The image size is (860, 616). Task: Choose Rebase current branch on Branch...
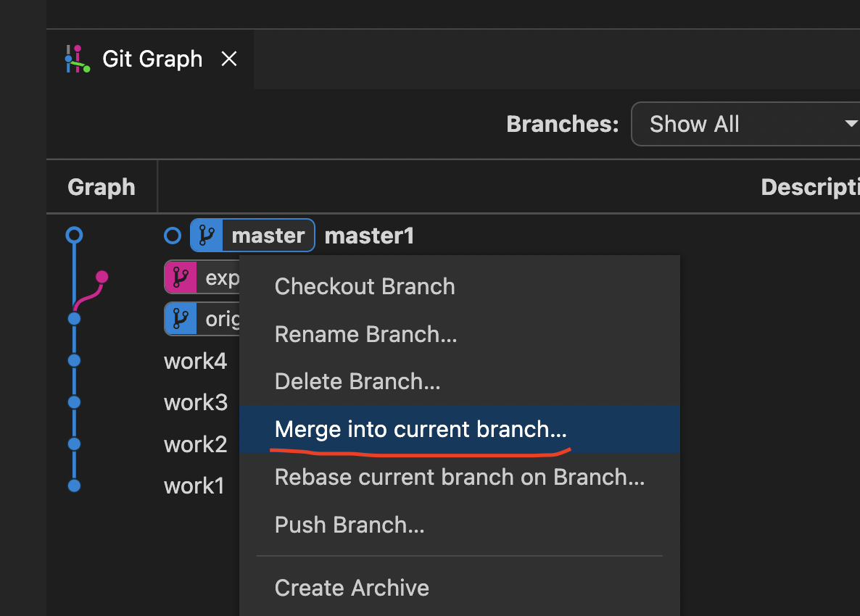point(460,477)
